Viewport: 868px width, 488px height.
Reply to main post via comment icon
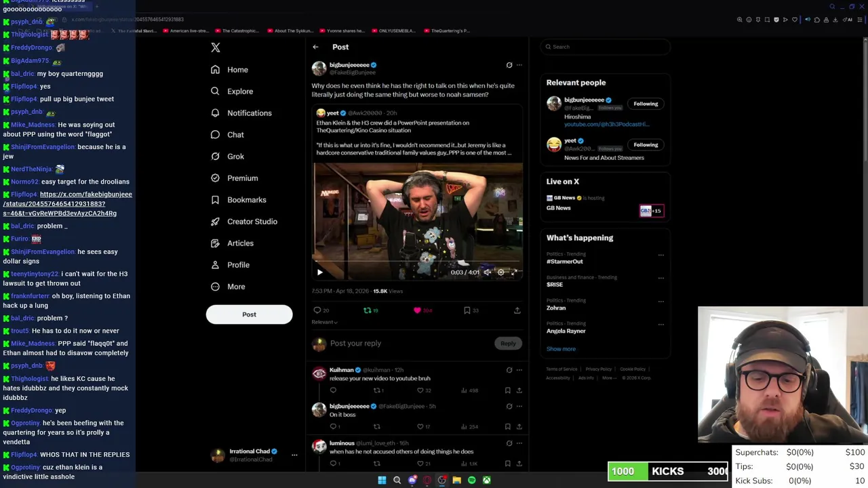(x=317, y=310)
